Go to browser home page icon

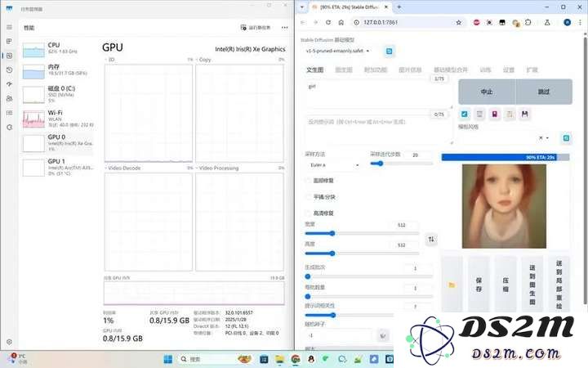[341, 23]
